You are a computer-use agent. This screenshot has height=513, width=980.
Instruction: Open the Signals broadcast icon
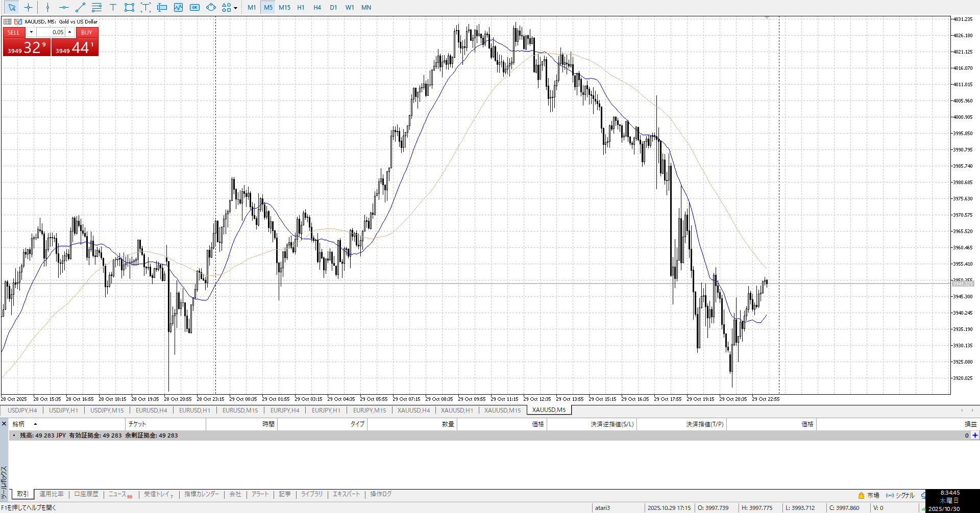pos(890,495)
